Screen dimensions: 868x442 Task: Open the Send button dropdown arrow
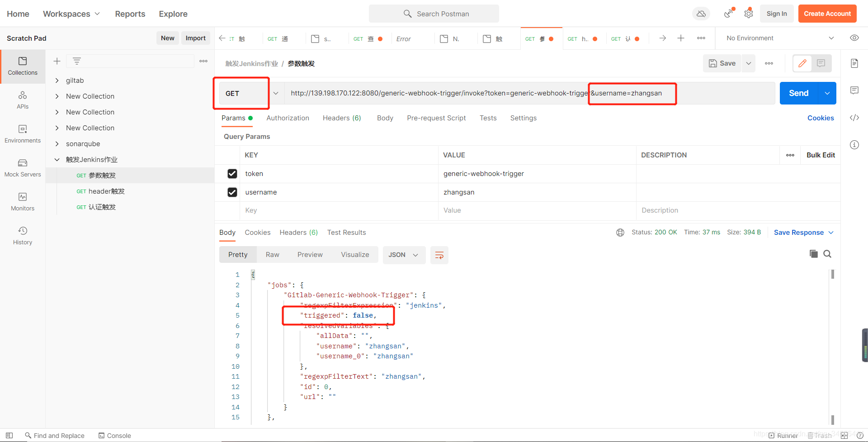827,93
